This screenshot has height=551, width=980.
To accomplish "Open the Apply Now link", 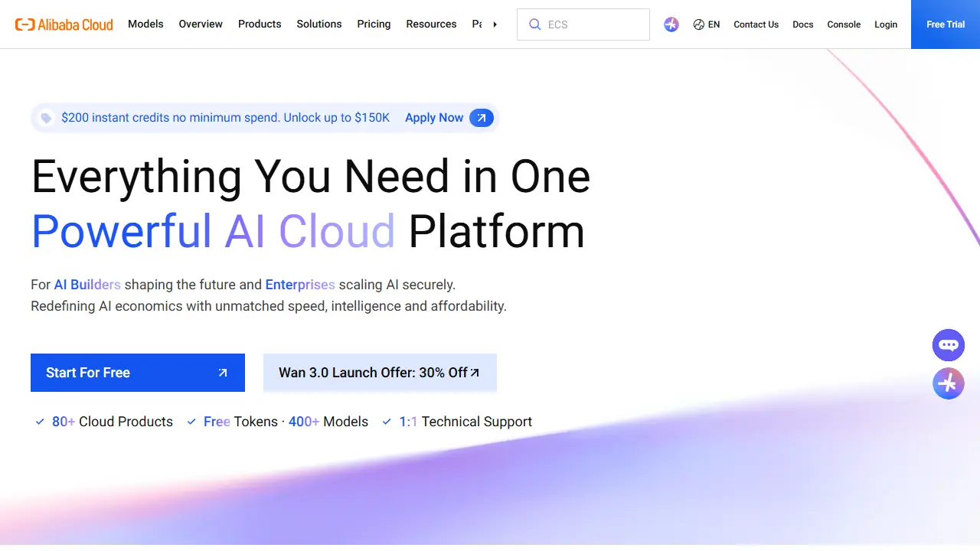I will click(434, 118).
